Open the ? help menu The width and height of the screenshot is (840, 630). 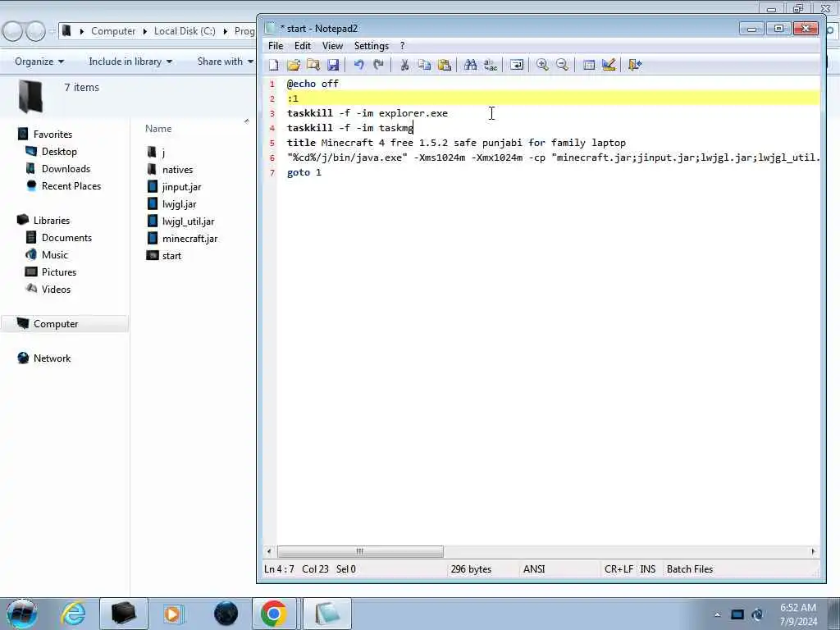point(402,46)
